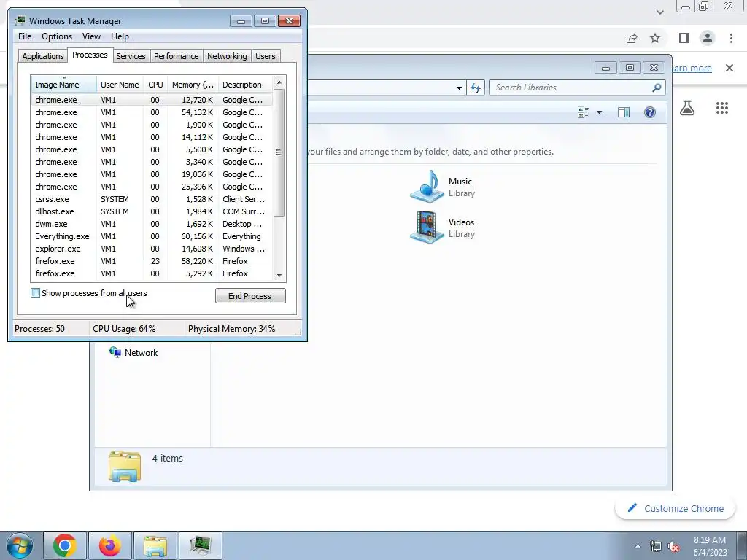Switch to the Users tab

coord(266,56)
